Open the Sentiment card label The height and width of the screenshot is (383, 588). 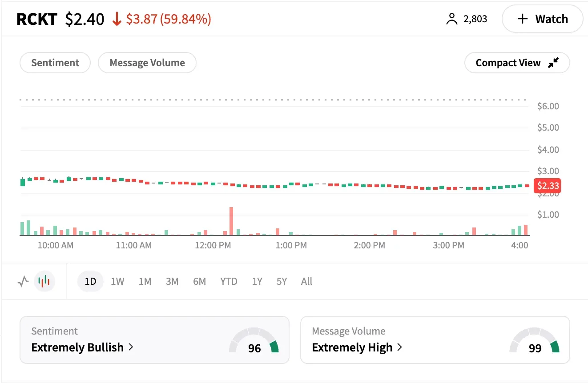tap(54, 331)
